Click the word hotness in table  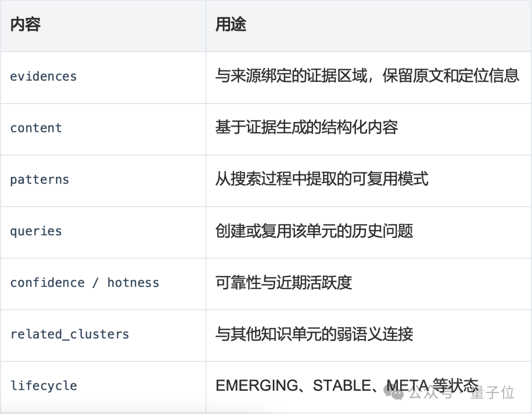click(x=133, y=283)
